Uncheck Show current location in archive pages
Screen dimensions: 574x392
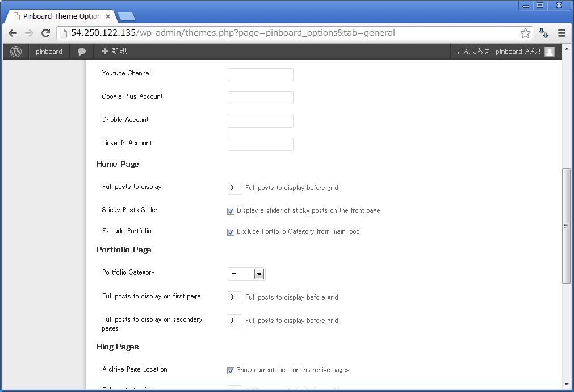pos(231,370)
